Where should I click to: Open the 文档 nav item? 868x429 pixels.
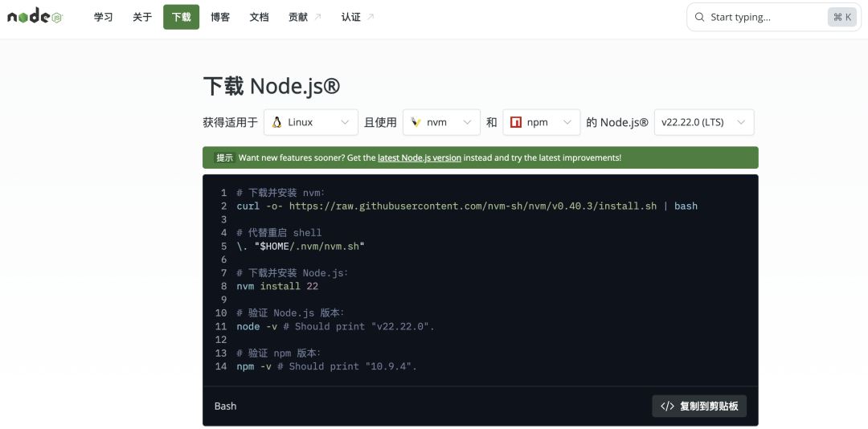coord(259,17)
